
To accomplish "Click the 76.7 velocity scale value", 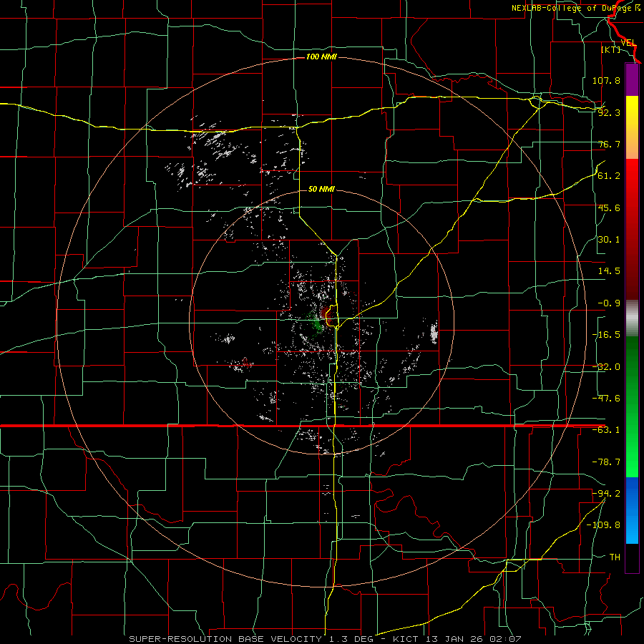I will pos(609,144).
